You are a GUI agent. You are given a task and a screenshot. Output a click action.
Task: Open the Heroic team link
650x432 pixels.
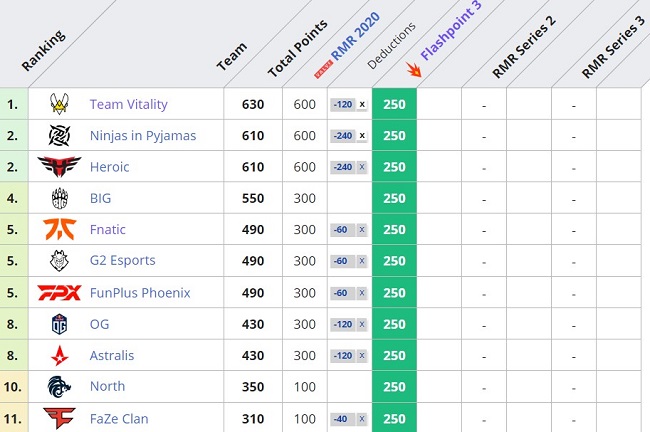[x=109, y=167]
